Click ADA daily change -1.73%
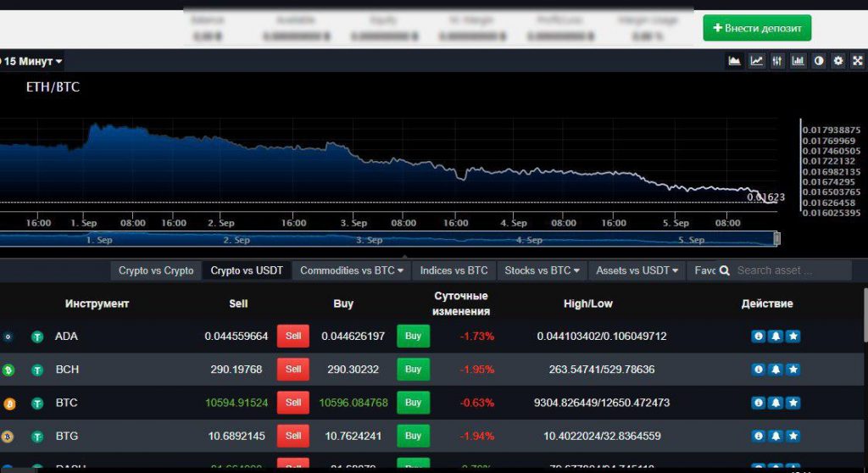 click(477, 337)
